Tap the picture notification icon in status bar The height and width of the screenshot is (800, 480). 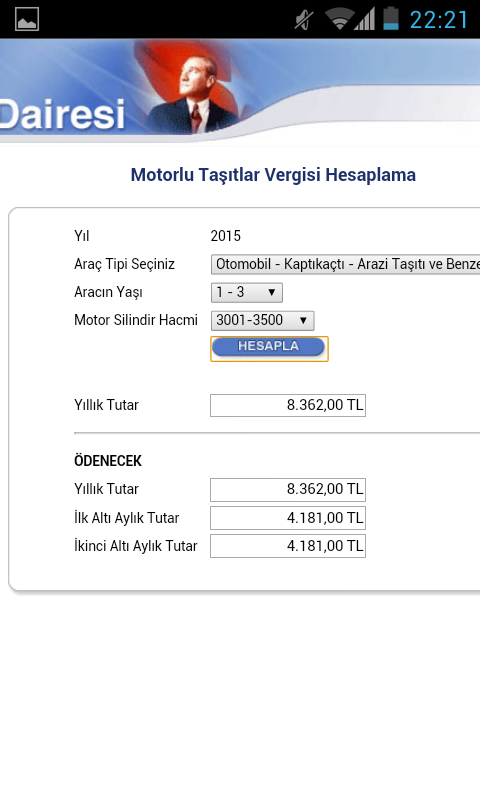coord(27,19)
